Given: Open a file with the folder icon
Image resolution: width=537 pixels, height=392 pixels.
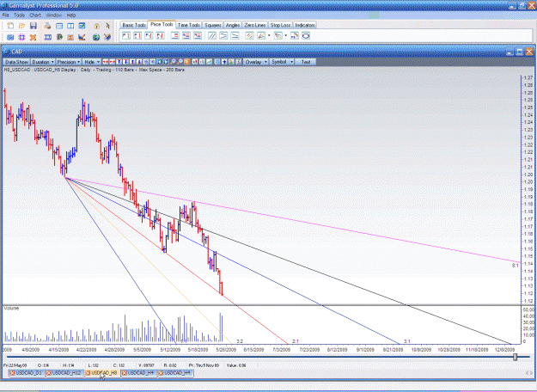Looking at the screenshot, I should pyautogui.click(x=21, y=26).
